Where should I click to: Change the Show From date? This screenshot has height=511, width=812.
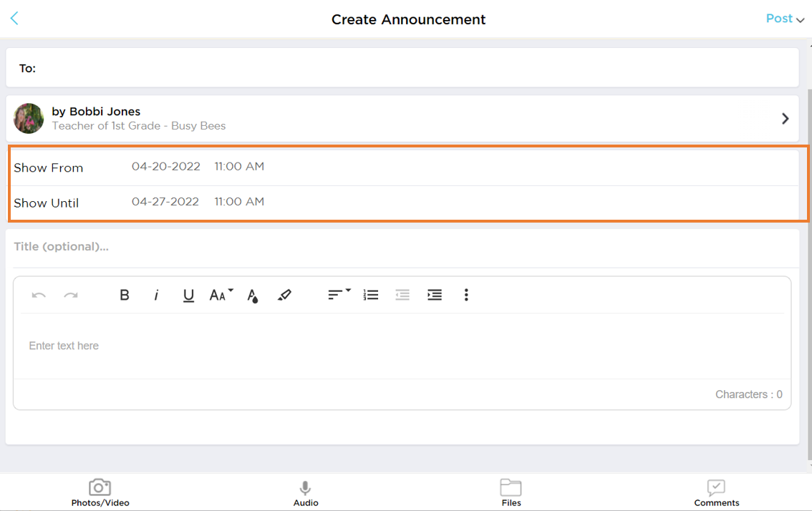pyautogui.click(x=166, y=166)
